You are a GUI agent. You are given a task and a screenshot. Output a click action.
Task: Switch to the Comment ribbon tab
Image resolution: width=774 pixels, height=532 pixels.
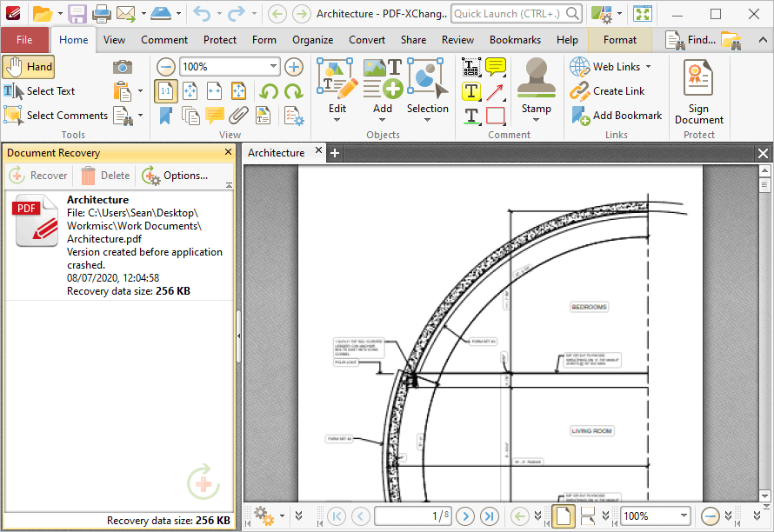pos(164,40)
